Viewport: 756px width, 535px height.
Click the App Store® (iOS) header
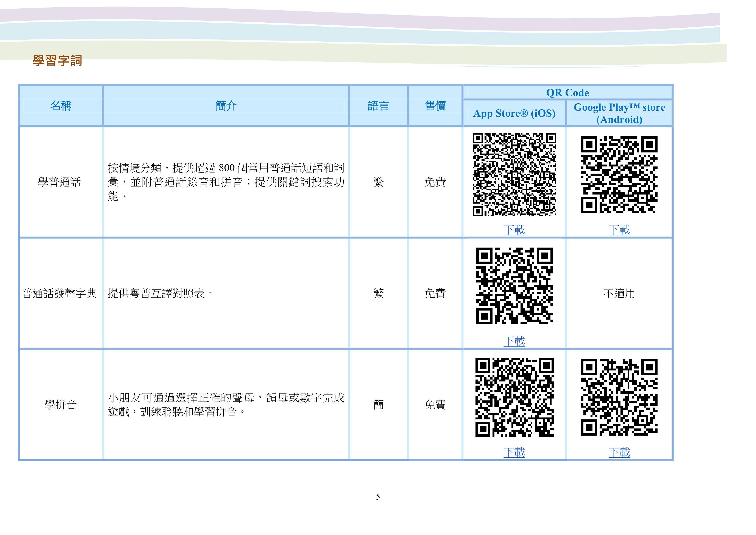coord(514,113)
